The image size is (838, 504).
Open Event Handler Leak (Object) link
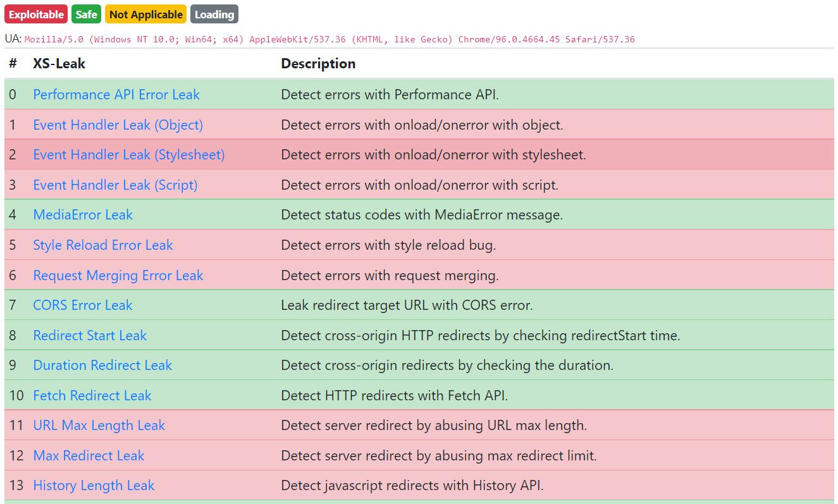tap(118, 125)
